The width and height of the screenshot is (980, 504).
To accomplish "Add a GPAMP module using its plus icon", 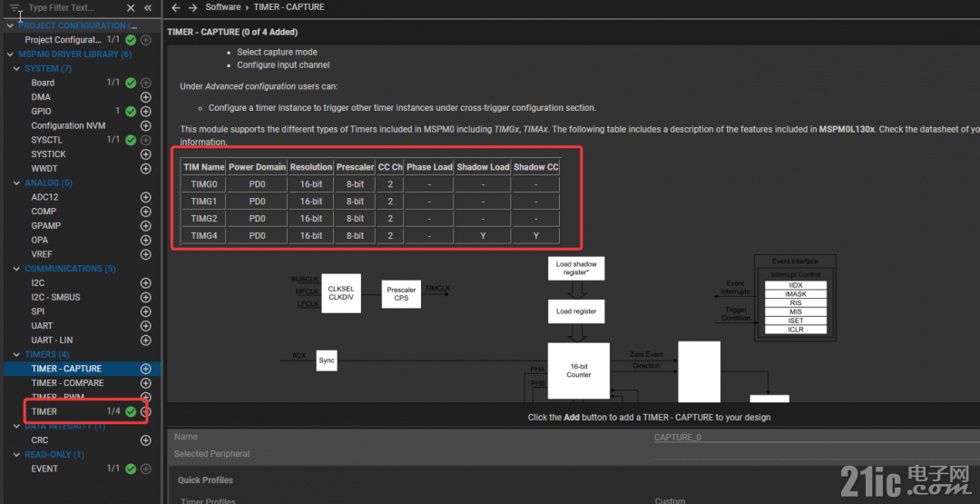I will coord(145,226).
